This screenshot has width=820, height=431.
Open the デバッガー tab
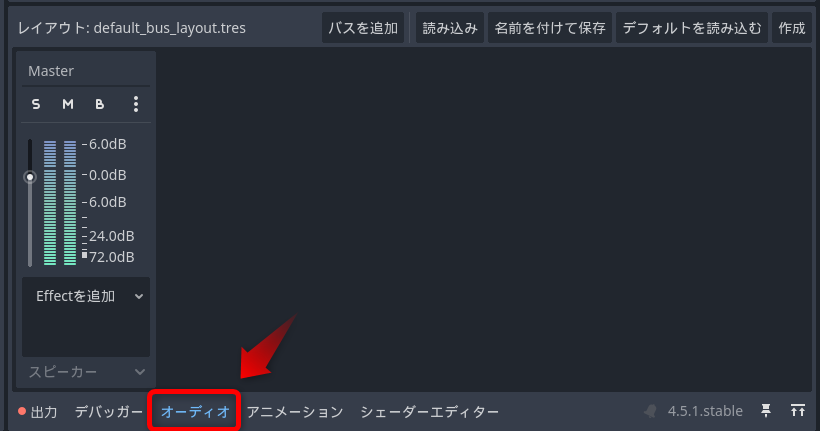(108, 412)
